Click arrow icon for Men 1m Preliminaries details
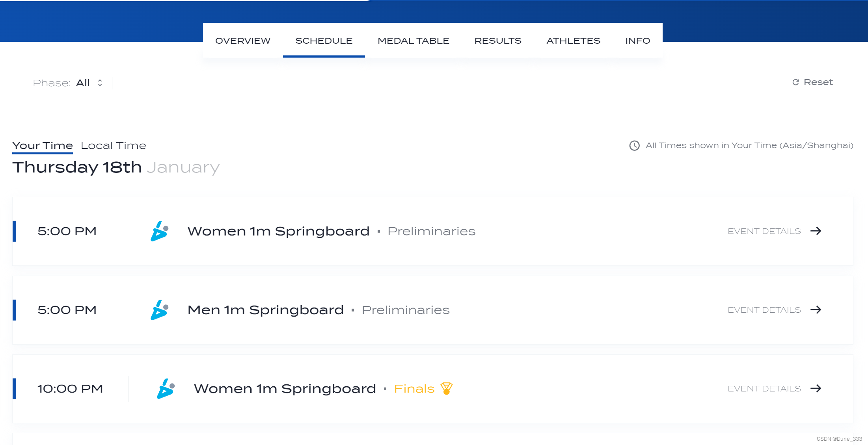 pyautogui.click(x=816, y=310)
